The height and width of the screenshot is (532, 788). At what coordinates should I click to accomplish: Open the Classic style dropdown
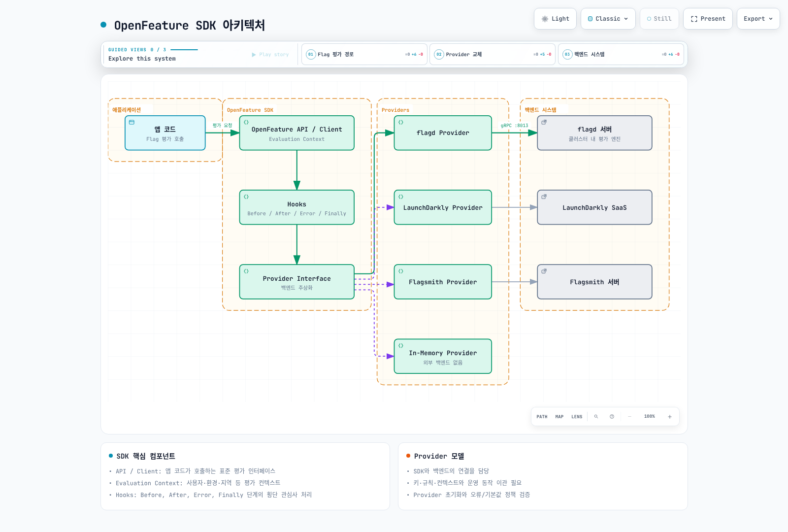point(608,19)
